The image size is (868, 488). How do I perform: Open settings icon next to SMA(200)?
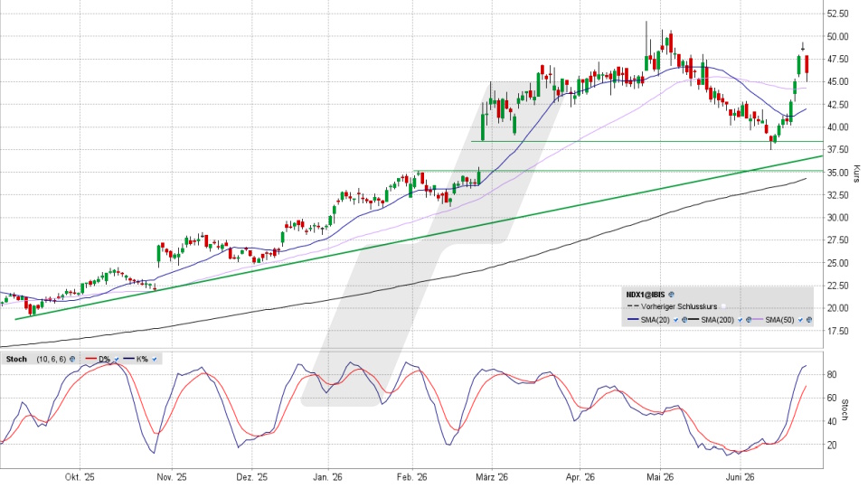(x=749, y=320)
